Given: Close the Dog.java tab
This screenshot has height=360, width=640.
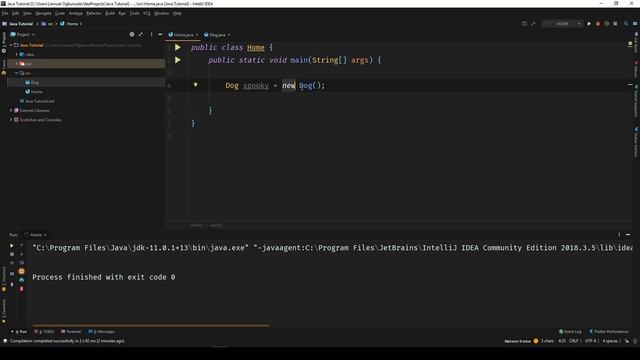Looking at the screenshot, I should pos(229,35).
